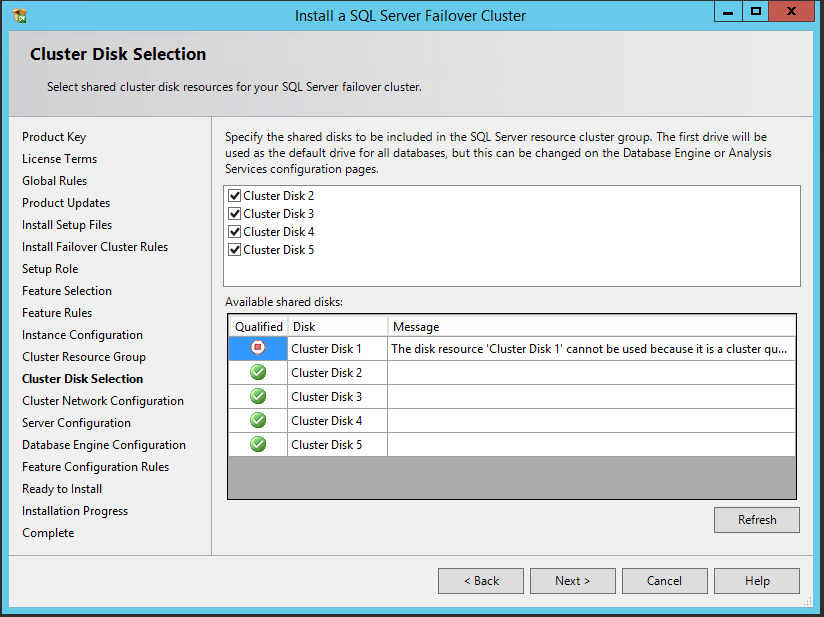Click the Cluster Disk 2 label in checklist
This screenshot has height=617, width=824.
(x=279, y=196)
